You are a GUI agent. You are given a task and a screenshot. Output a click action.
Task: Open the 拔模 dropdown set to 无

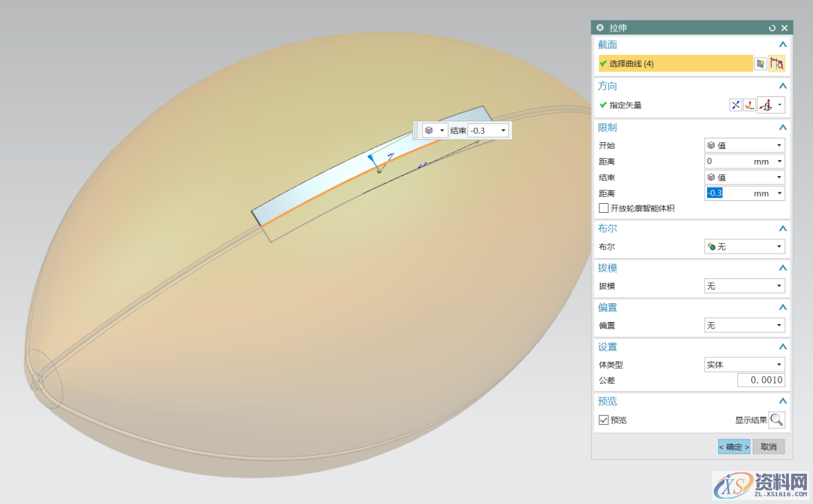point(744,287)
